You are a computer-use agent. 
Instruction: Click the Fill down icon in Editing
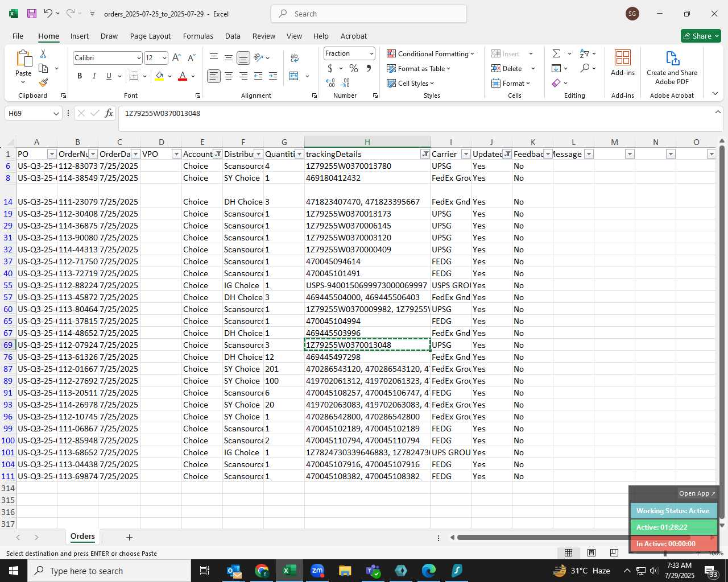[x=556, y=68]
